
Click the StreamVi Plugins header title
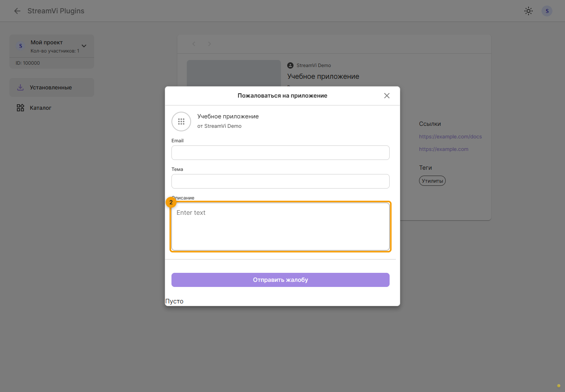pos(56,11)
